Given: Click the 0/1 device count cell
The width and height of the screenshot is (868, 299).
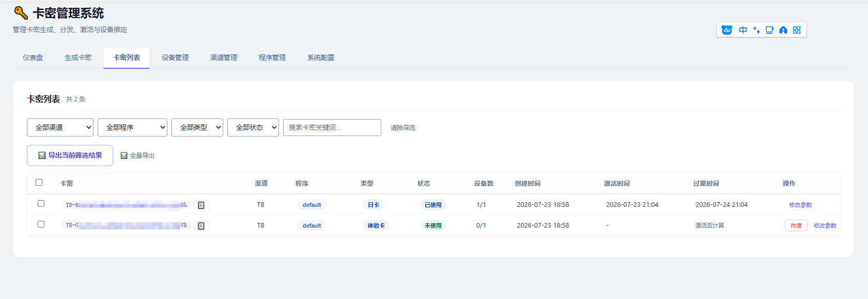Looking at the screenshot, I should 481,226.
